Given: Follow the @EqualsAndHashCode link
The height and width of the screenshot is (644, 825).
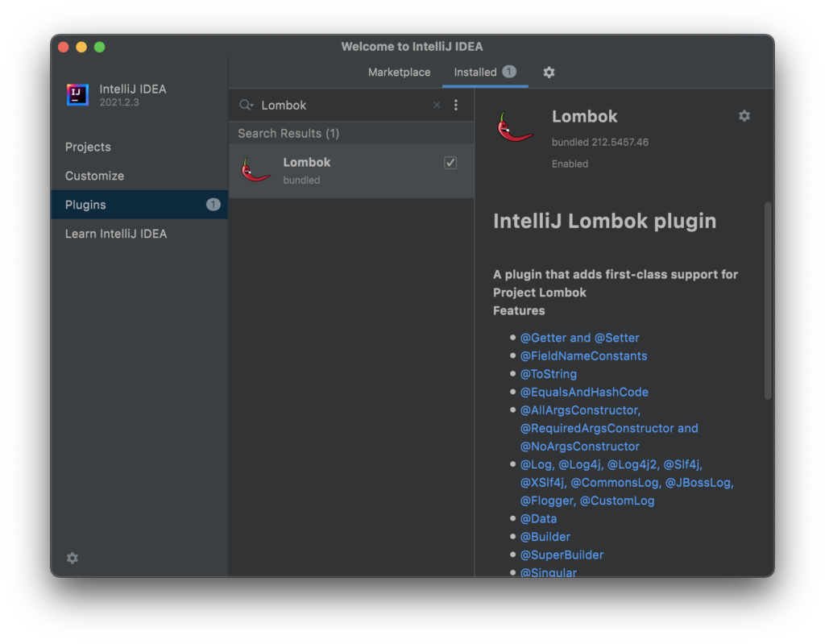Looking at the screenshot, I should [584, 392].
